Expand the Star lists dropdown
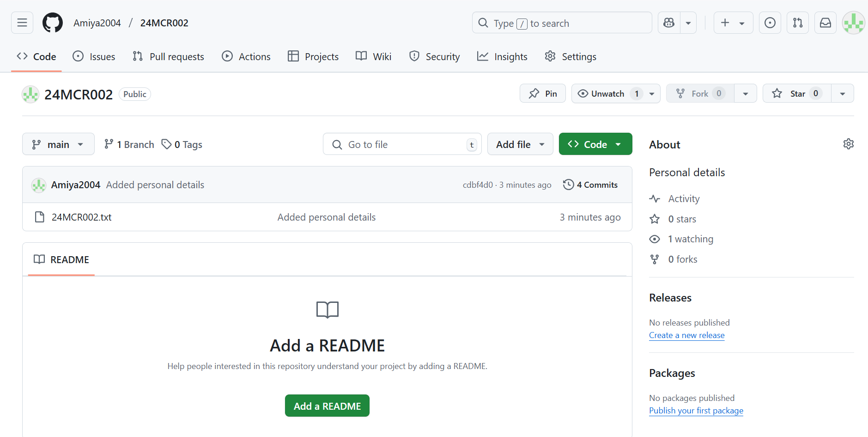 point(843,93)
